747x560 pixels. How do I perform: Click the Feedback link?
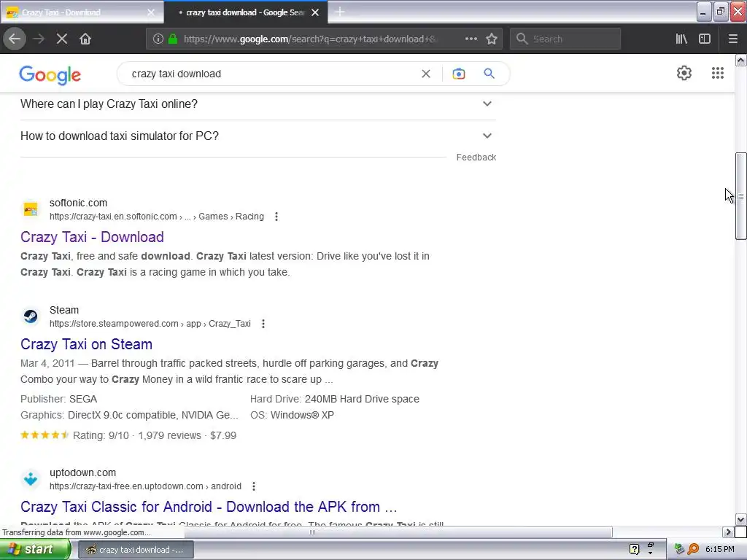(x=476, y=157)
